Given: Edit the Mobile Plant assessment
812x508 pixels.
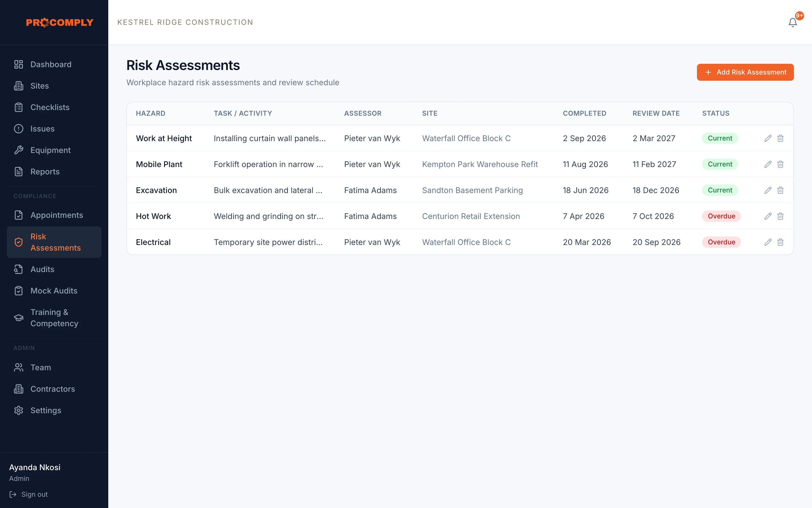Looking at the screenshot, I should coord(768,164).
